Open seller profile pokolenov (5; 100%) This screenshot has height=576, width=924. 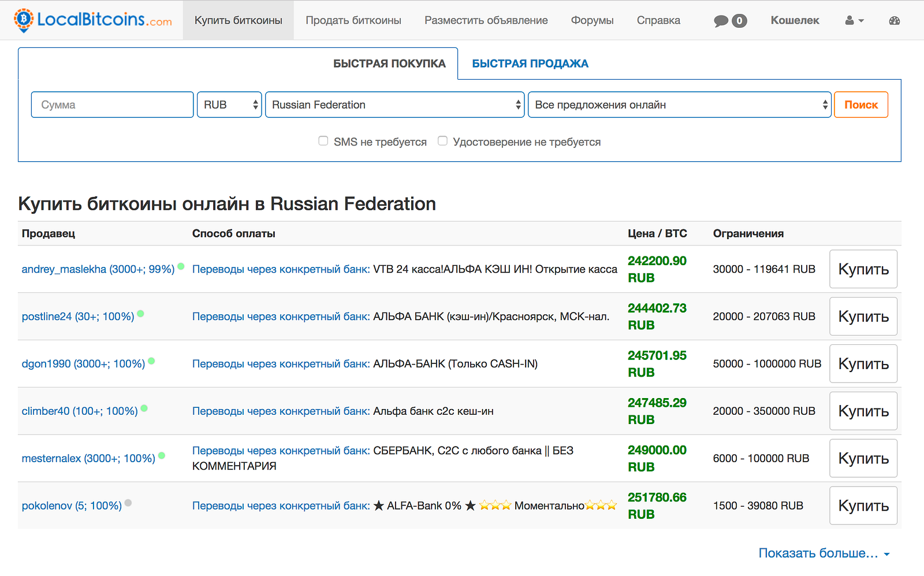click(x=72, y=506)
